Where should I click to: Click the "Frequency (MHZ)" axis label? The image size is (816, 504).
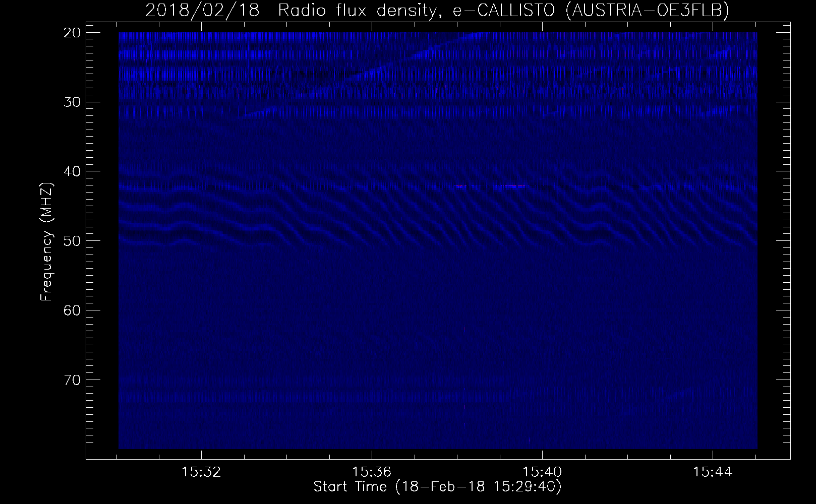pos(46,242)
